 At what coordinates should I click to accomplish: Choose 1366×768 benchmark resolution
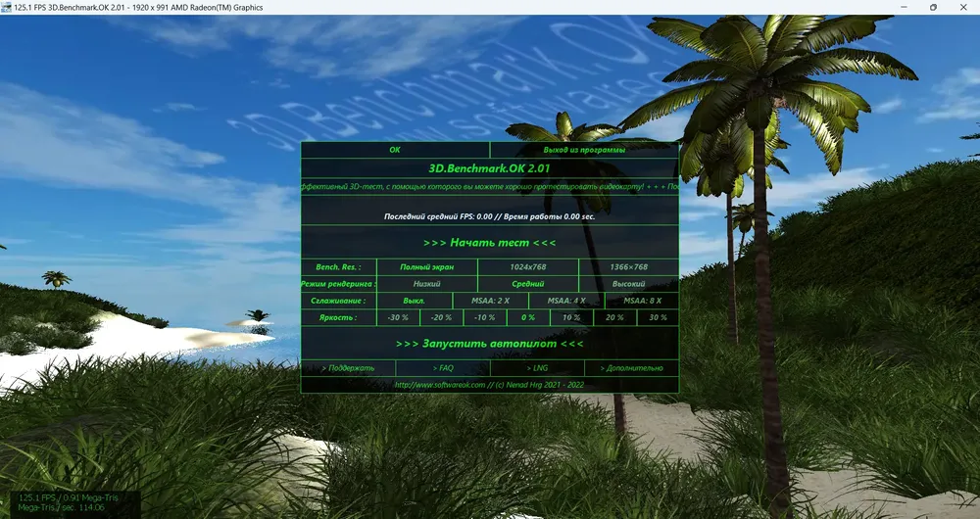[x=629, y=266]
